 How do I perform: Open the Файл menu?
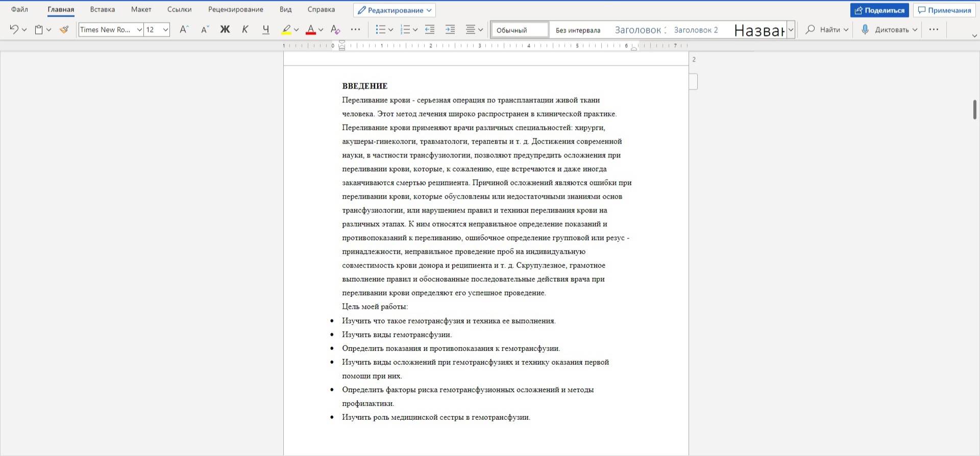[x=20, y=9]
